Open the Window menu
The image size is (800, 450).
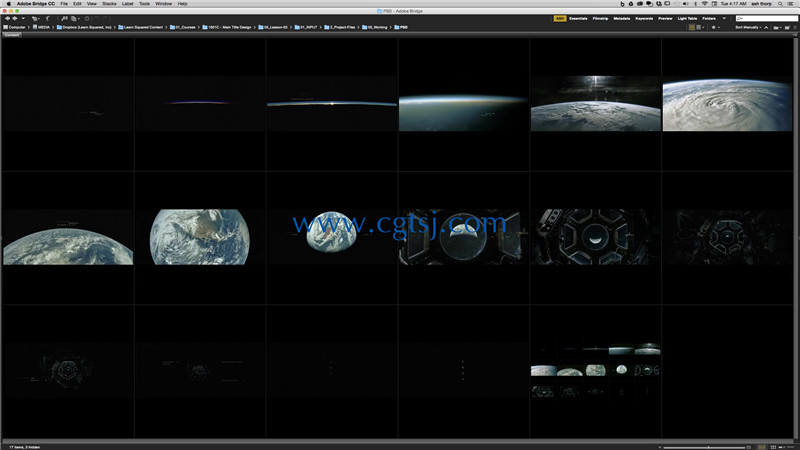[164, 4]
